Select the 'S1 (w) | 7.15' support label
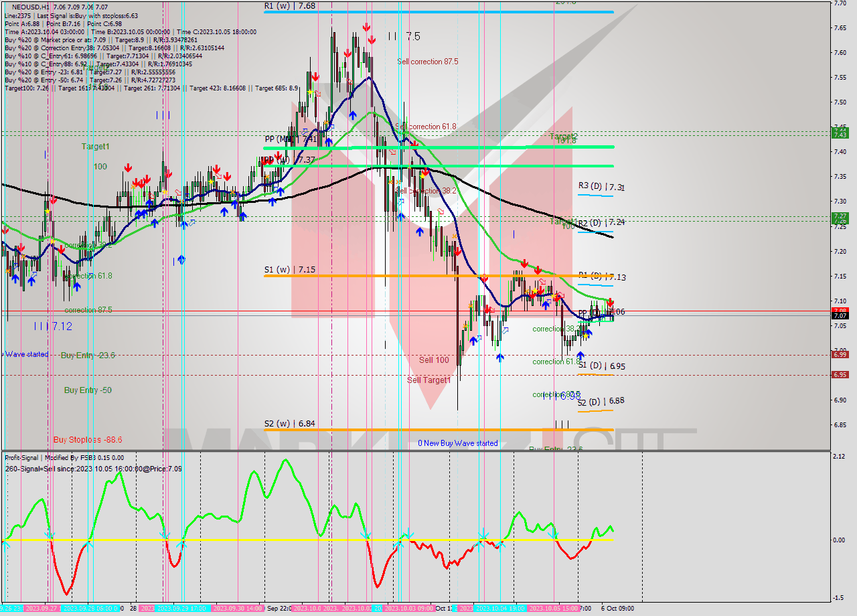 (289, 270)
